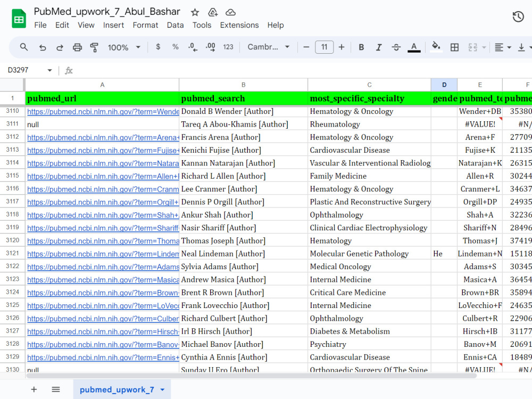Open the File menu

40,25
